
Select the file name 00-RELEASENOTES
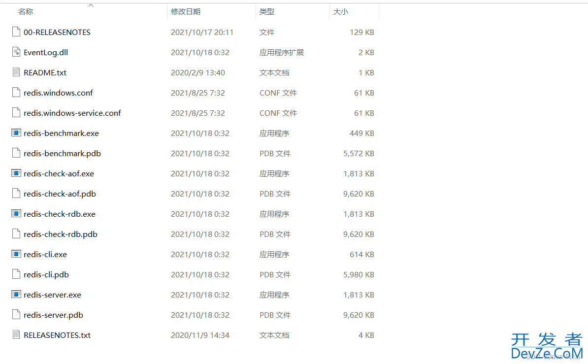coord(57,33)
